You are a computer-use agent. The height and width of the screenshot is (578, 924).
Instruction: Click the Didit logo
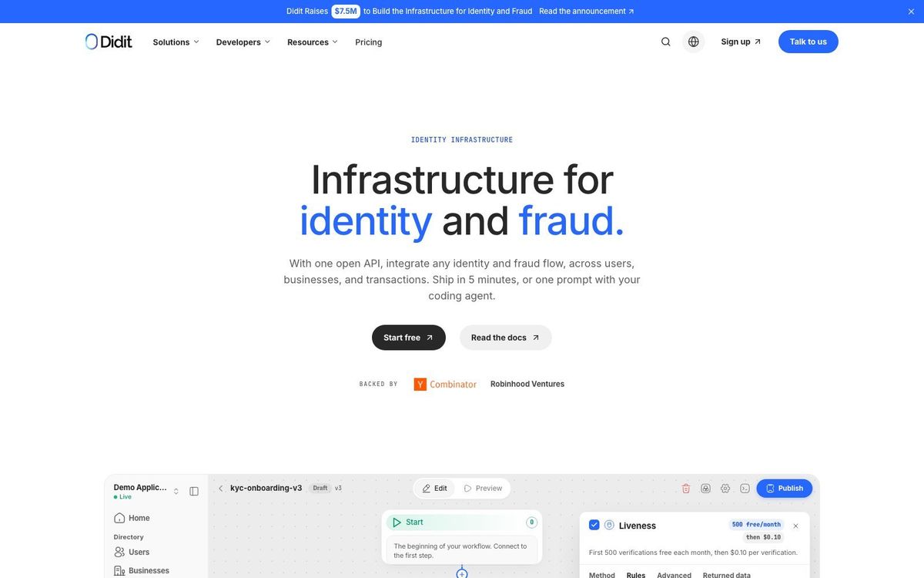point(109,42)
